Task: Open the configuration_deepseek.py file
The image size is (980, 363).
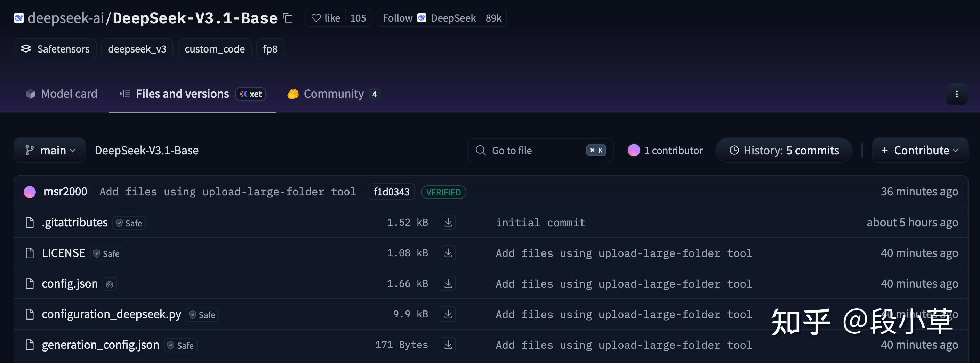Action: pos(112,314)
